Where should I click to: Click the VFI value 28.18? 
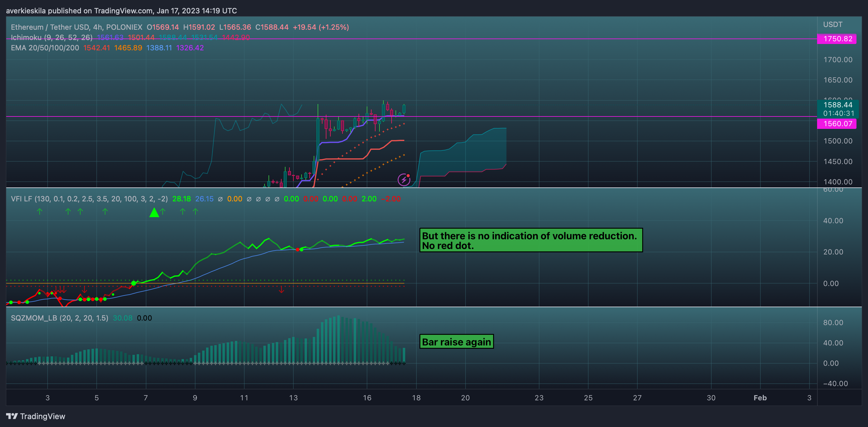coord(182,199)
